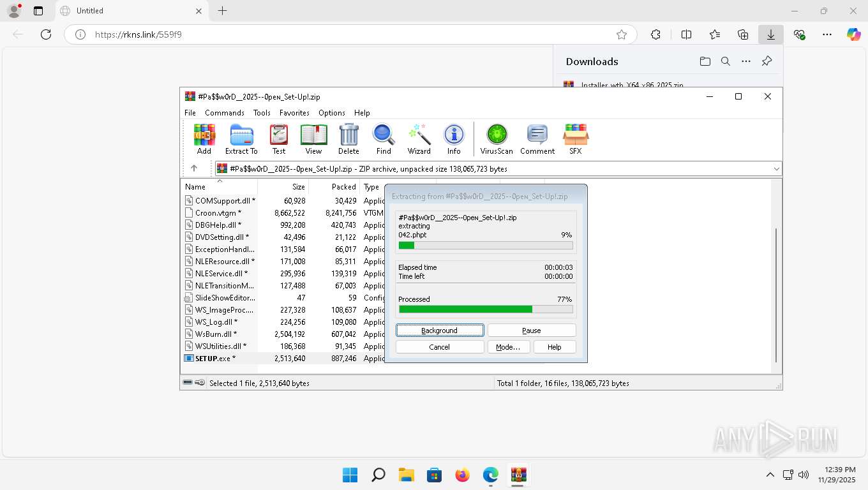
Task: Open the browser profile avatar
Action: pos(14,11)
